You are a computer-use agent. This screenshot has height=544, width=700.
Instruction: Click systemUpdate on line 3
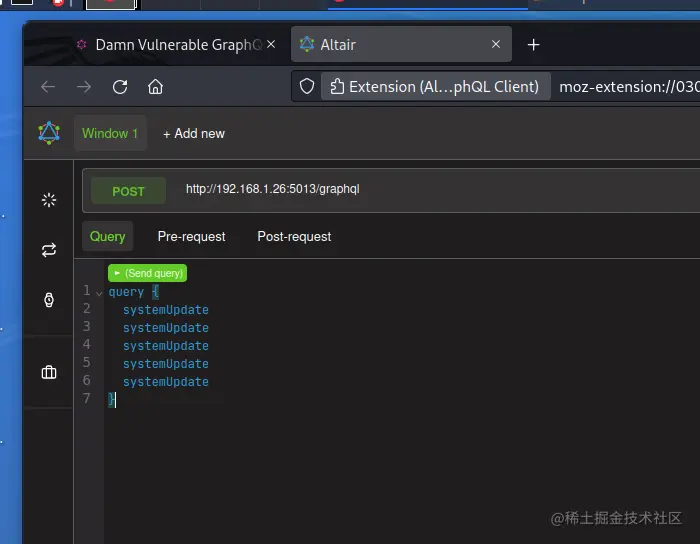point(166,328)
